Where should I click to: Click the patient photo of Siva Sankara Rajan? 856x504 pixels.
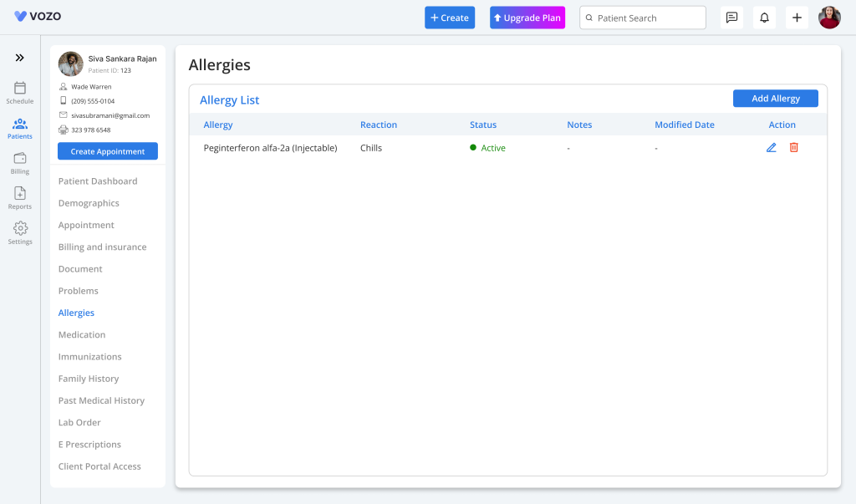71,64
